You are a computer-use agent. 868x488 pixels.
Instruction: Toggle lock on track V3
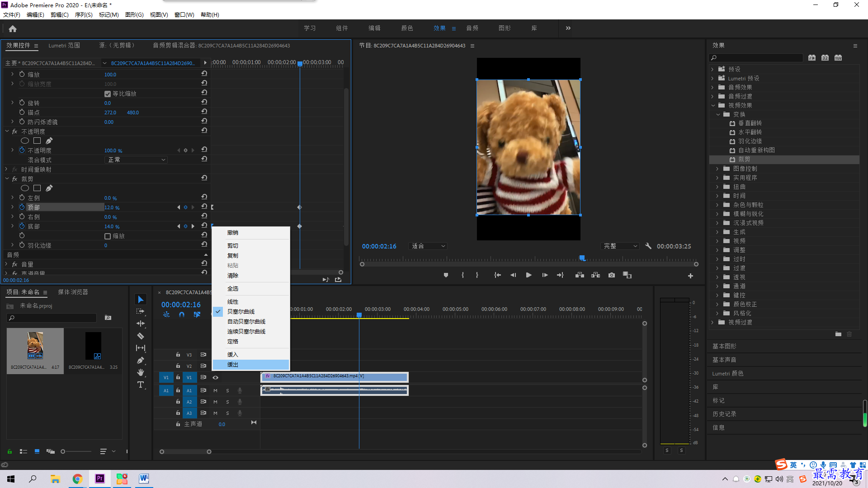tap(178, 355)
